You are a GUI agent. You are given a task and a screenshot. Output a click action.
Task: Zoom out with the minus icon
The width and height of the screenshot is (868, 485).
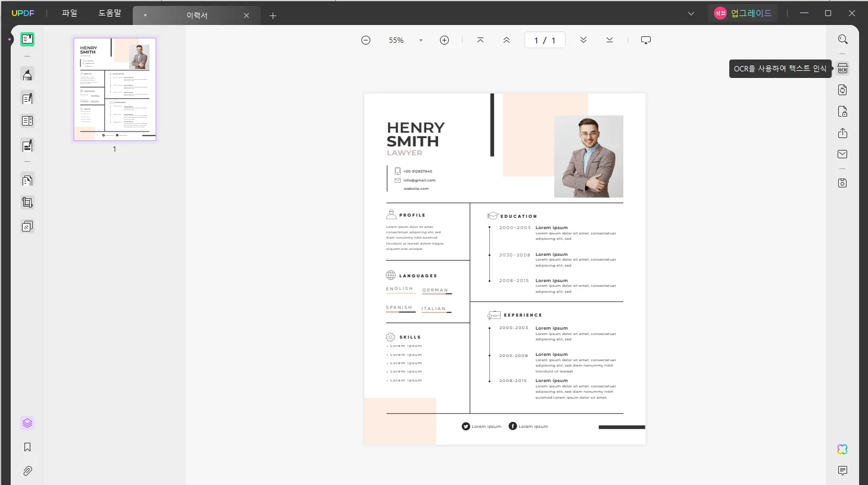[366, 40]
